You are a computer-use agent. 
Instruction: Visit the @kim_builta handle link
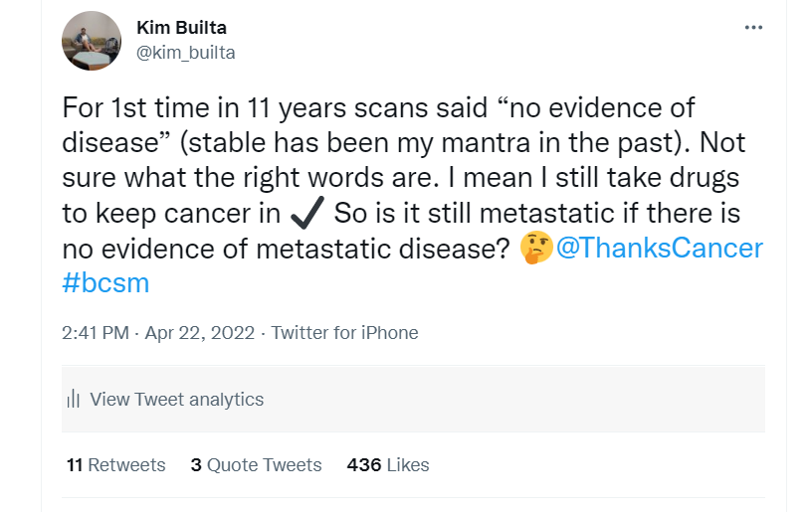click(x=185, y=52)
